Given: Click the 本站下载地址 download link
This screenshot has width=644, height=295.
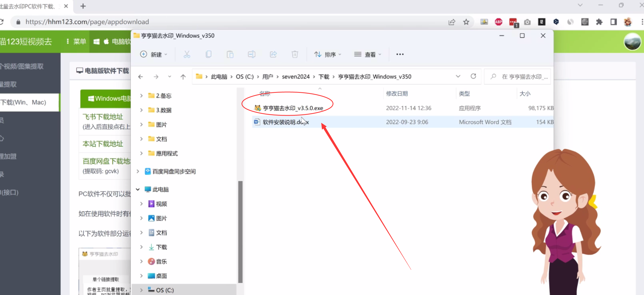Looking at the screenshot, I should coord(103,144).
